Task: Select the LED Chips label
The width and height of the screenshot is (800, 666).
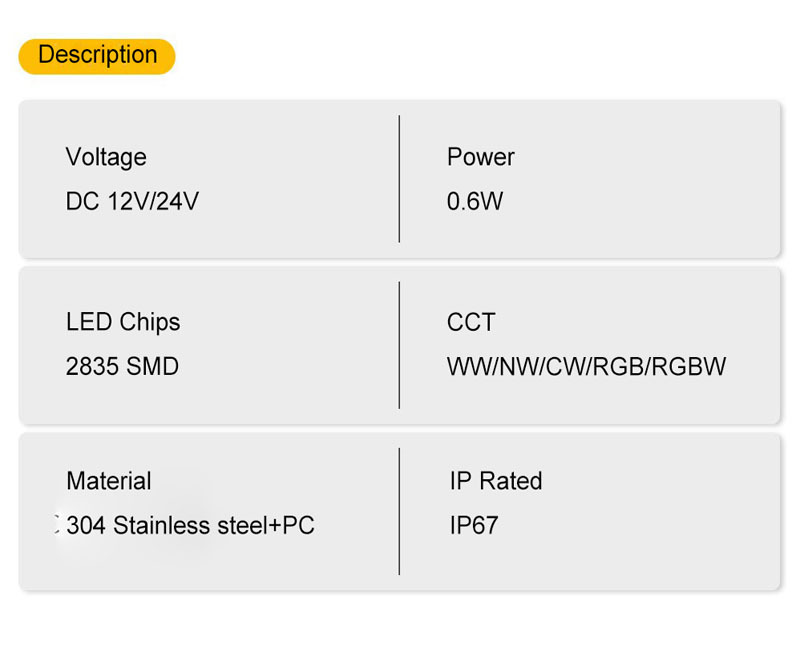Action: click(x=123, y=322)
